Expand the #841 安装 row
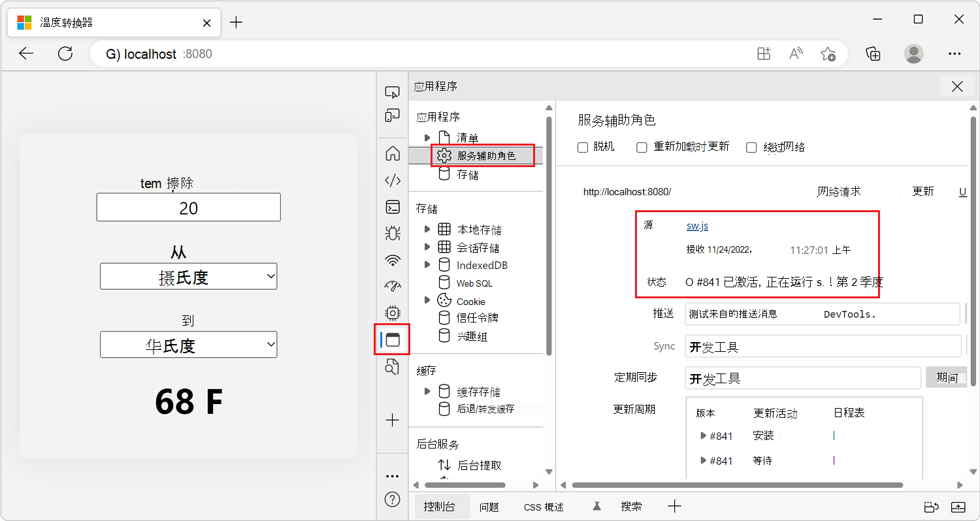The height and width of the screenshot is (521, 980). tap(703, 435)
